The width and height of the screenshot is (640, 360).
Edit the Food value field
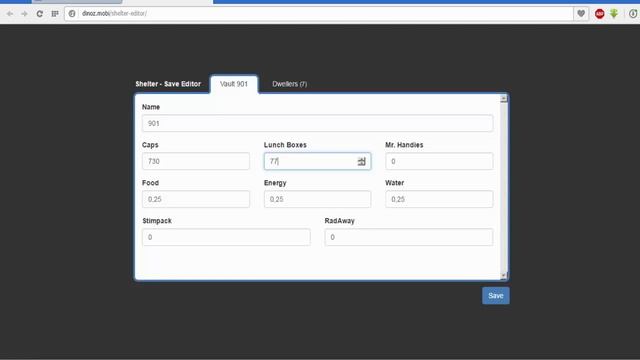click(x=196, y=199)
